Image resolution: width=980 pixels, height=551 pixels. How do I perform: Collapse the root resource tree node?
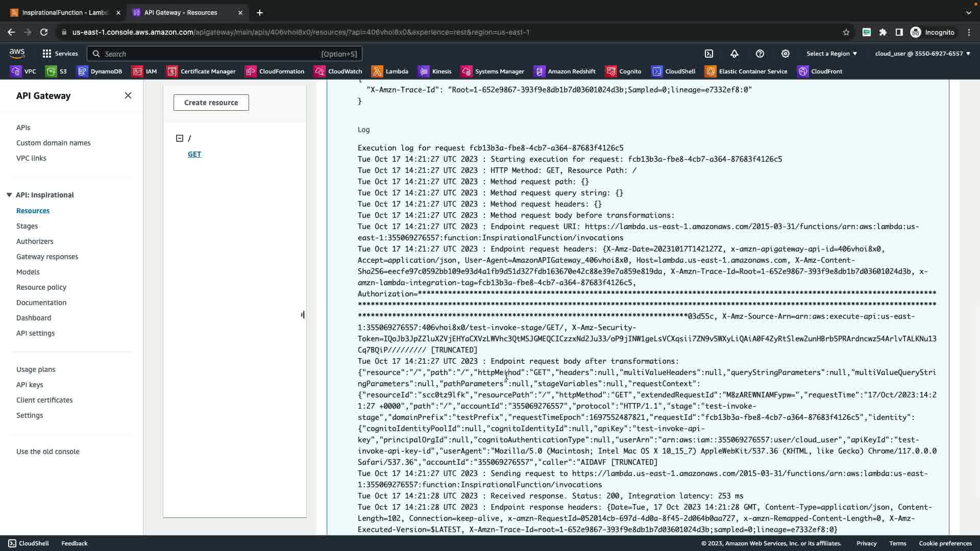[x=180, y=138]
